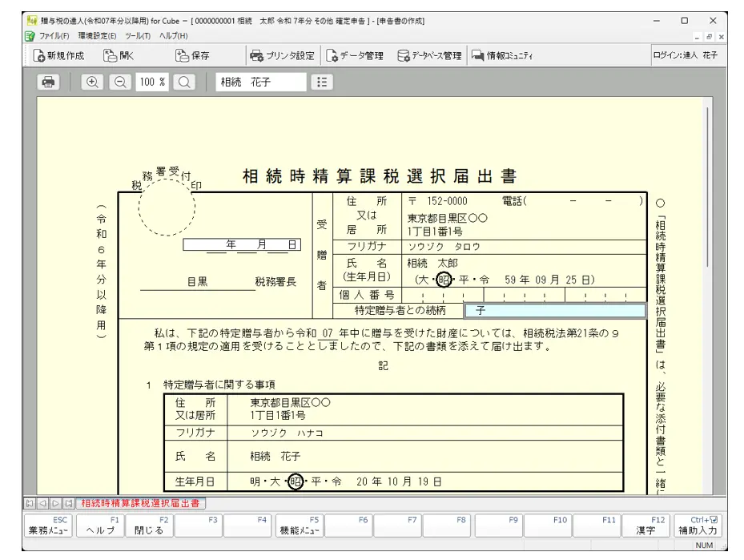Viewport: 744px width, 560px height.
Task: Open データ管理 from the toolbar
Action: click(x=355, y=56)
